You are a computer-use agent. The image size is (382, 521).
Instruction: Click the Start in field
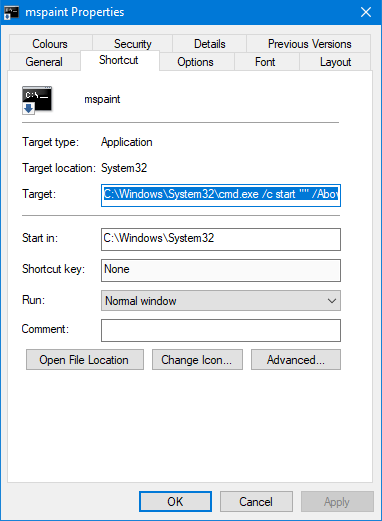point(221,239)
